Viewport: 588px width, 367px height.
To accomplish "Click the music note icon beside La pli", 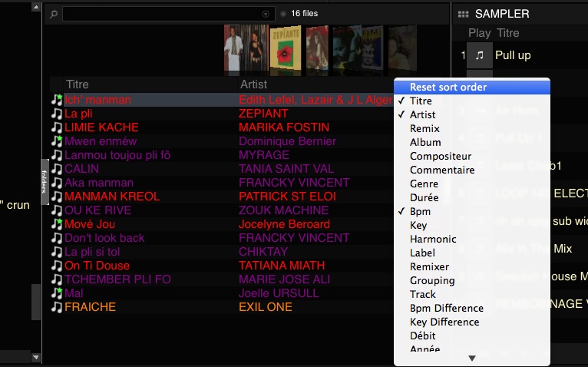I will point(57,114).
